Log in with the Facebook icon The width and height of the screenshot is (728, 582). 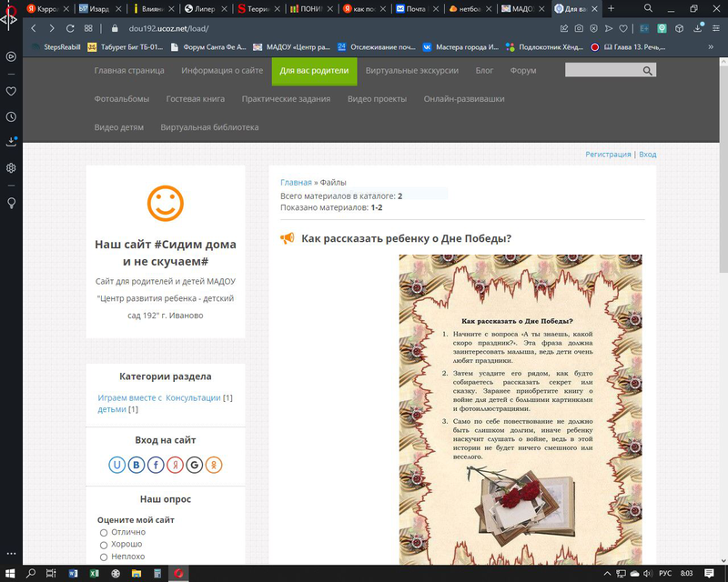click(156, 466)
